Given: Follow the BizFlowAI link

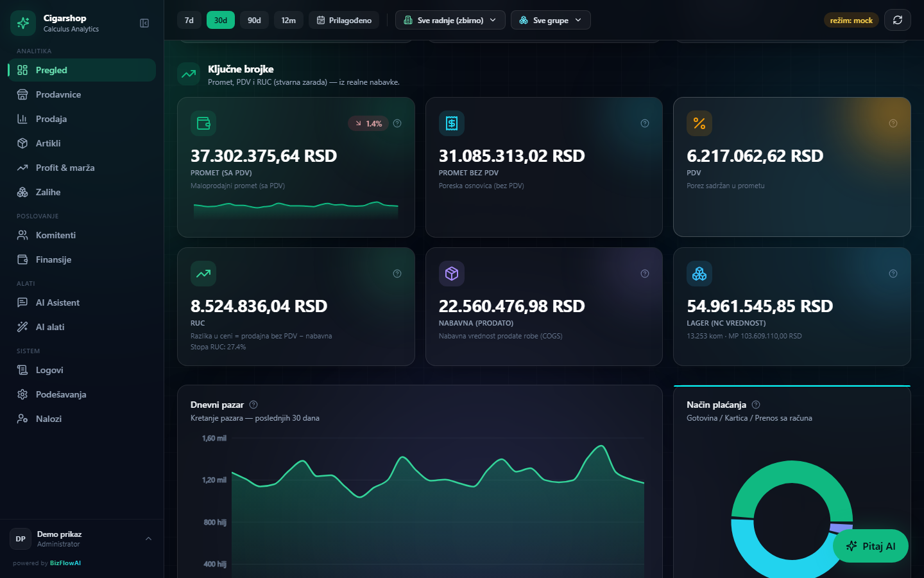Looking at the screenshot, I should pos(65,563).
